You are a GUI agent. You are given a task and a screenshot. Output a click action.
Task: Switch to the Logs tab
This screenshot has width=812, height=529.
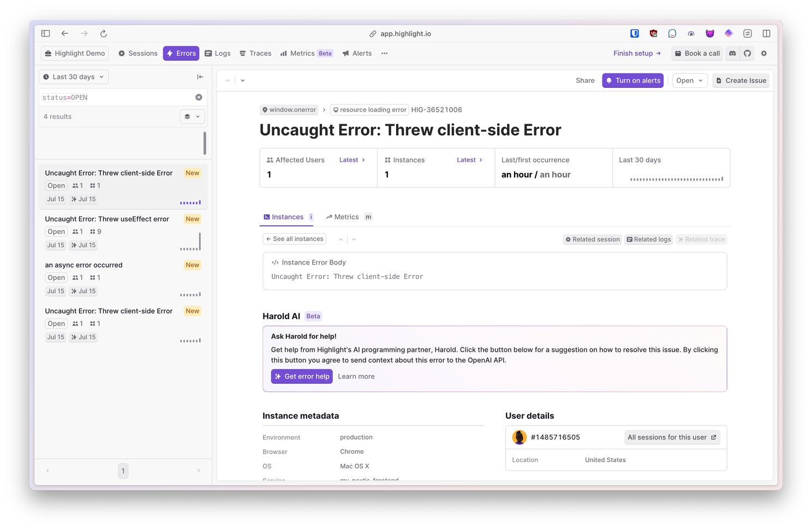[x=218, y=53]
